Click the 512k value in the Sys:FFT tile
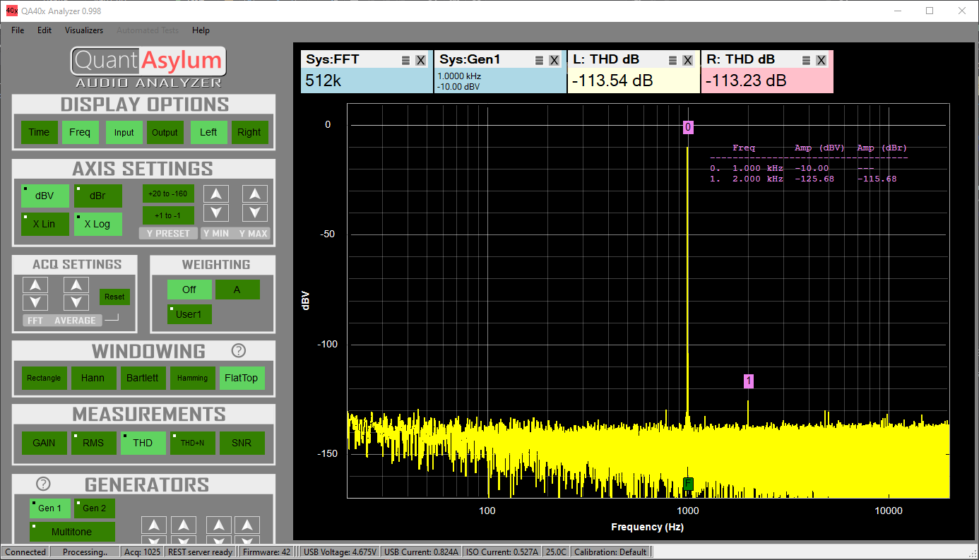Viewport: 979px width, 560px height. (x=324, y=81)
